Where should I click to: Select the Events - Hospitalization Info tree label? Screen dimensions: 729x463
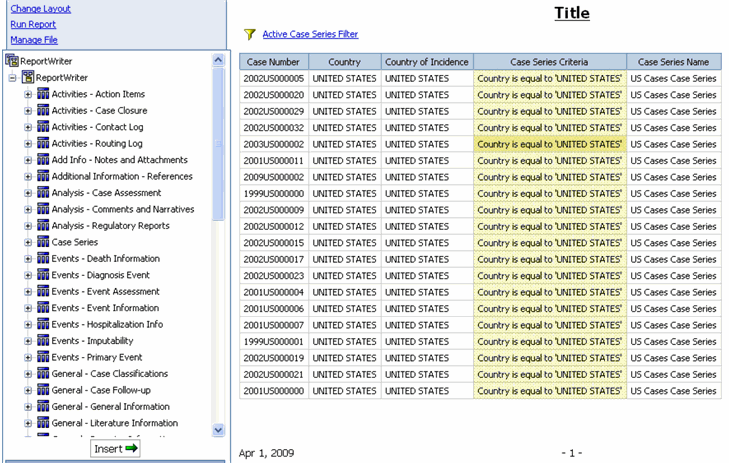tap(107, 324)
